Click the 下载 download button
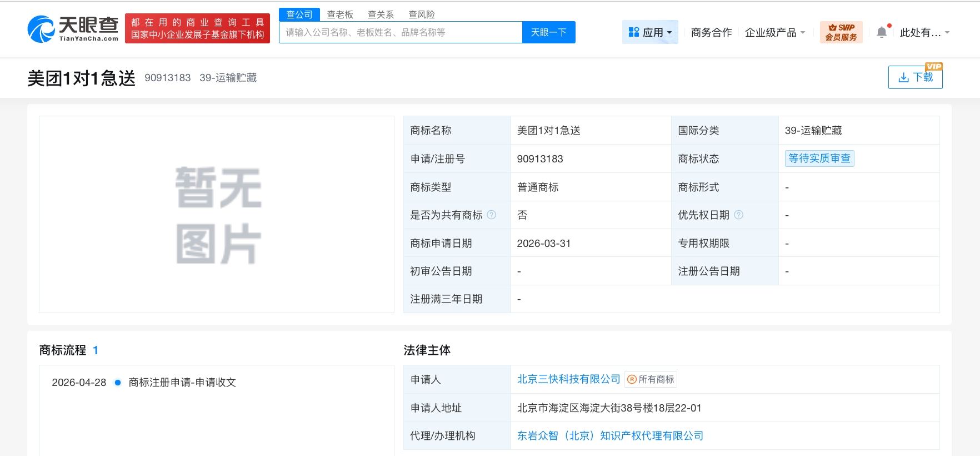The image size is (980, 456). [916, 77]
